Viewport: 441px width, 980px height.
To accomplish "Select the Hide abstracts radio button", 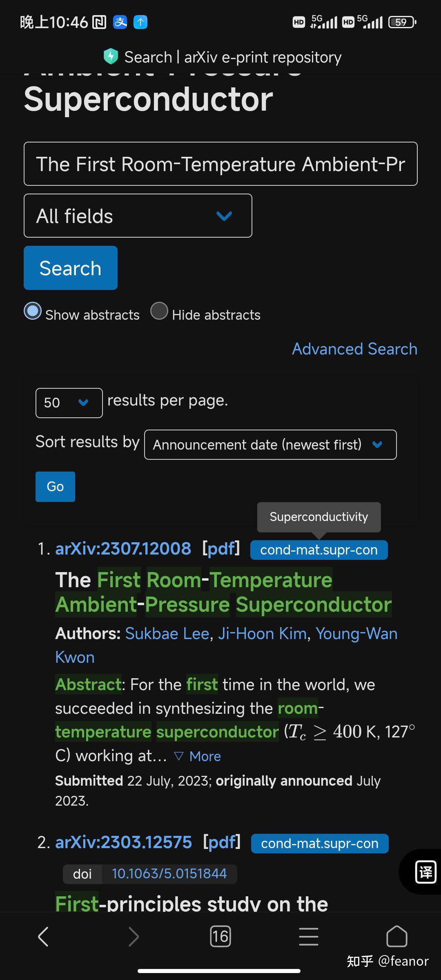I will (159, 311).
